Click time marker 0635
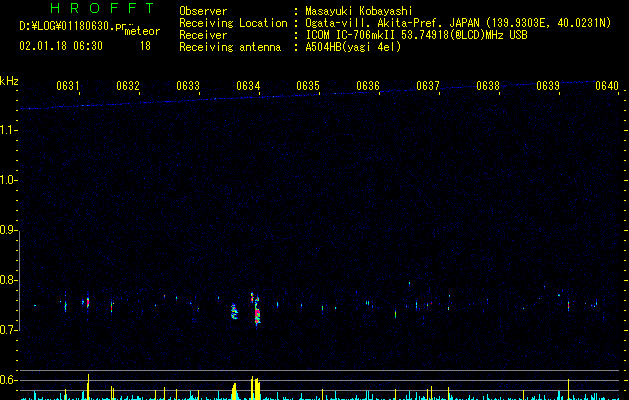 pos(308,86)
